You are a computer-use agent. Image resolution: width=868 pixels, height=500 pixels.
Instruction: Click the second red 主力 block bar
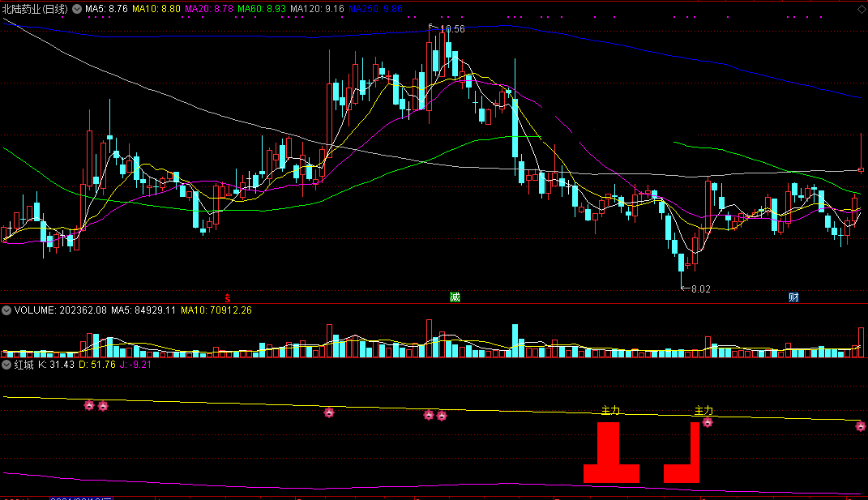(x=682, y=452)
